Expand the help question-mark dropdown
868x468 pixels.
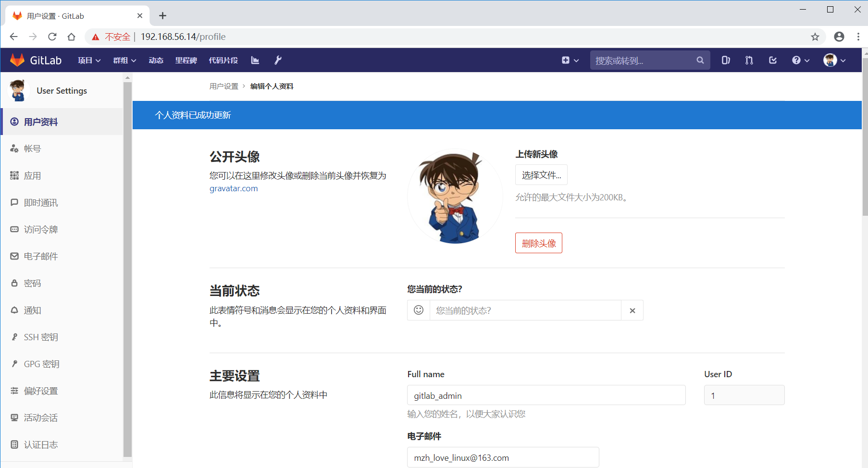point(801,60)
